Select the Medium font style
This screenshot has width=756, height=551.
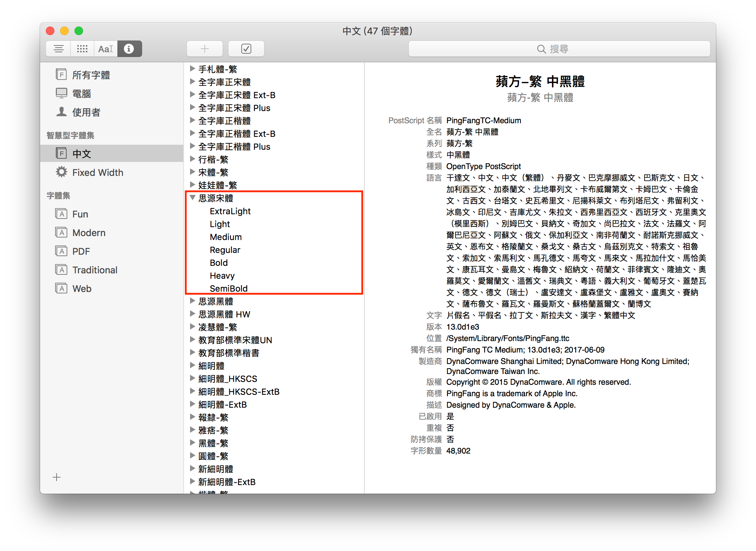226,237
